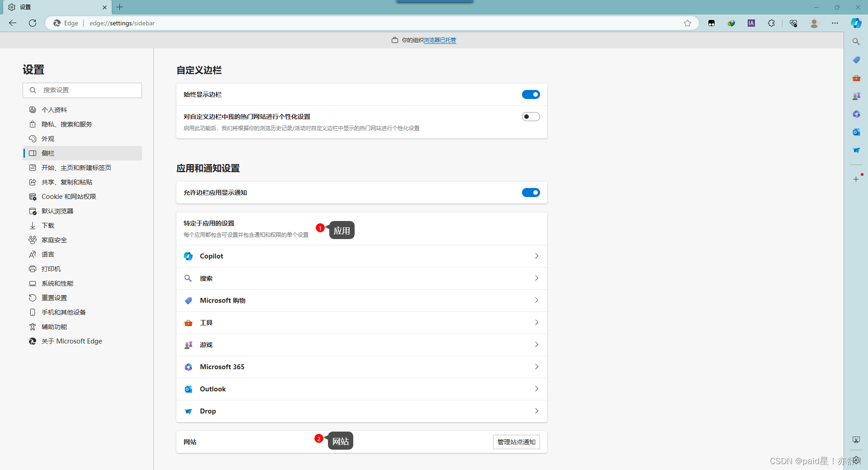Image resolution: width=868 pixels, height=470 pixels.
Task: Click the 搜索设置 search box
Action: tap(82, 90)
